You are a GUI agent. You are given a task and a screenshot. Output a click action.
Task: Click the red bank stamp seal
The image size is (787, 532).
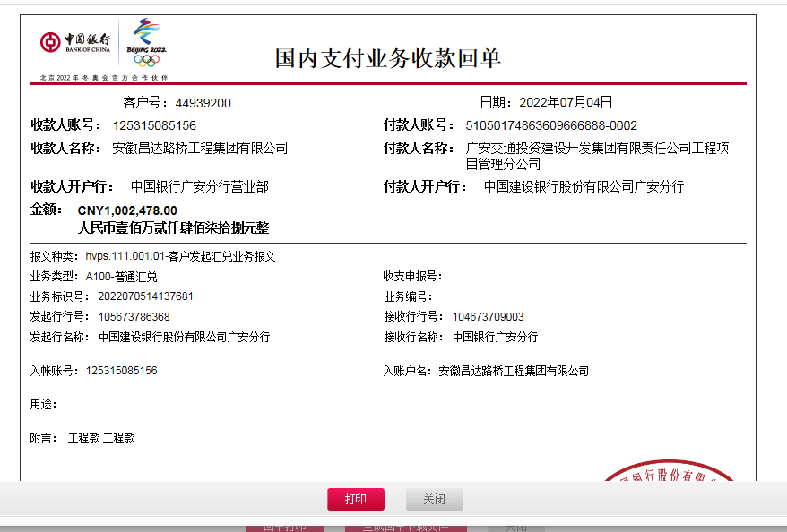[x=668, y=475]
